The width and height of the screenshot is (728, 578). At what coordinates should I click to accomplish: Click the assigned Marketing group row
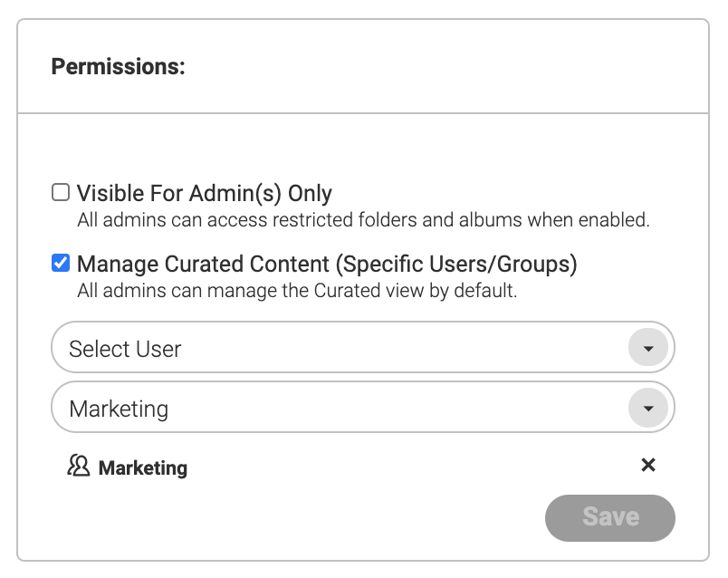[272, 466]
